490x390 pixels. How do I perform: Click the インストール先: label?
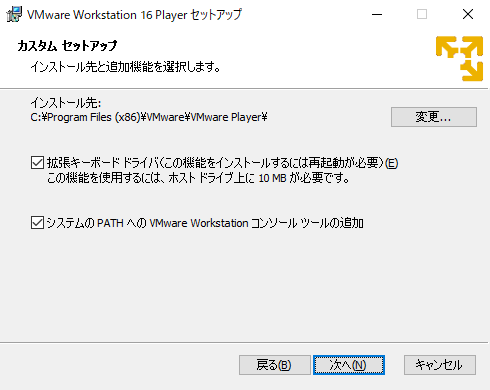coord(66,103)
